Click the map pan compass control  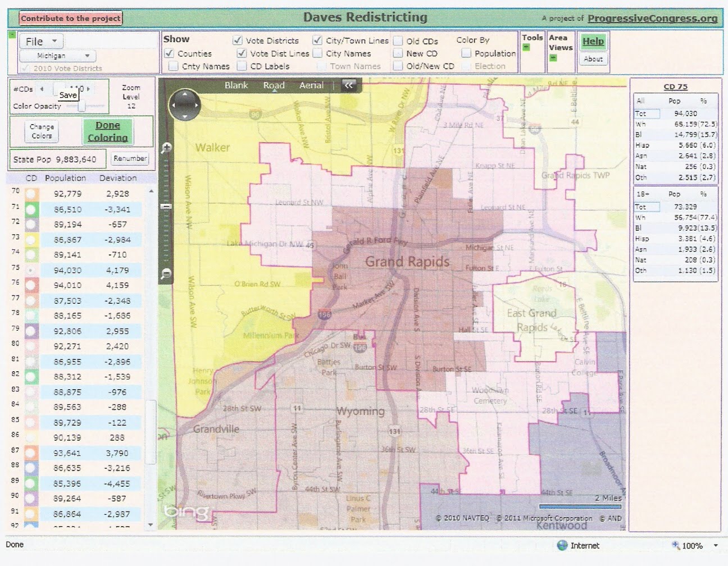(185, 104)
